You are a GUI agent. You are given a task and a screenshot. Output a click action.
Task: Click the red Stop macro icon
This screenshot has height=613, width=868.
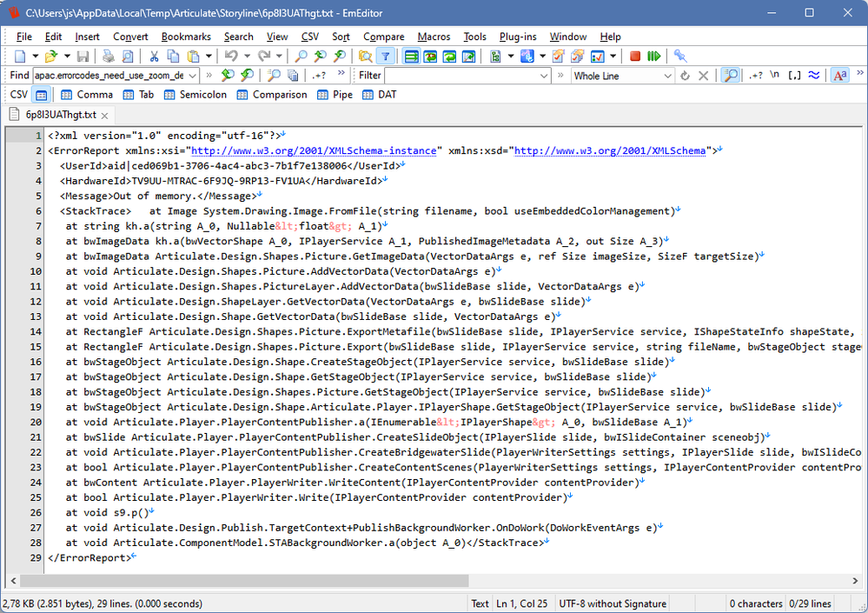point(635,57)
